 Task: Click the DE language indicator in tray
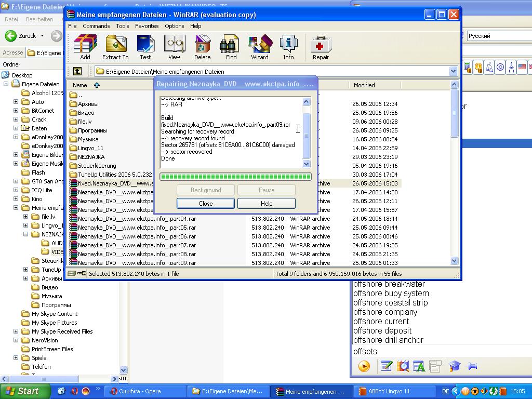(445, 391)
